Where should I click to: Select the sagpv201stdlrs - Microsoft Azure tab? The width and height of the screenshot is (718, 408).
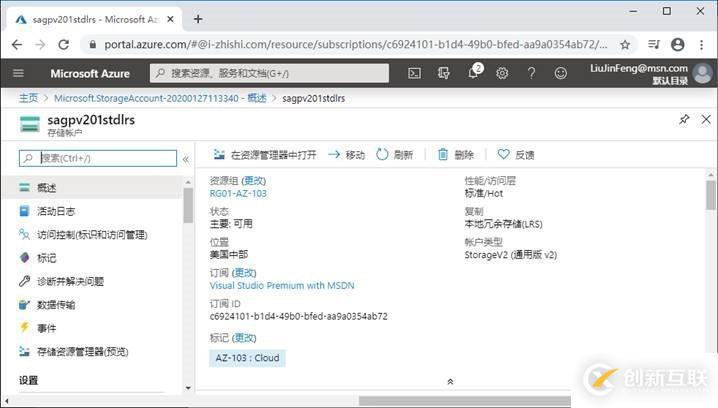click(x=94, y=19)
